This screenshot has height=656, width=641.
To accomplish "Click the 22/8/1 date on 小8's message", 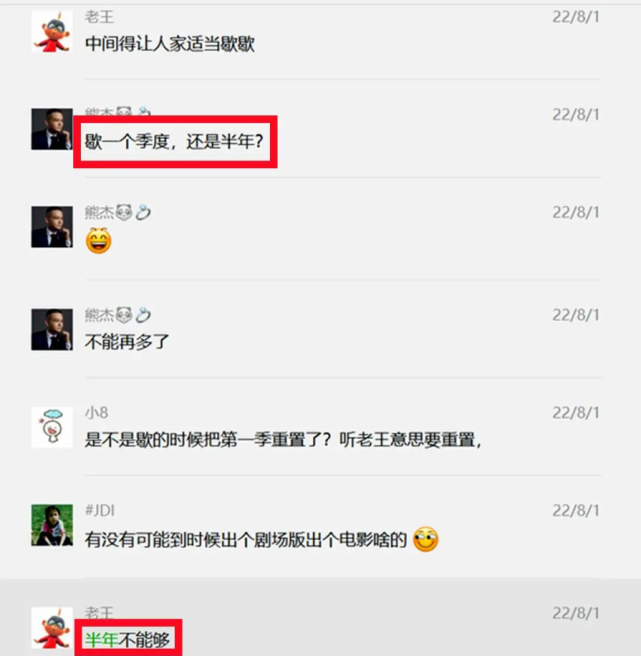I will click(x=576, y=413).
